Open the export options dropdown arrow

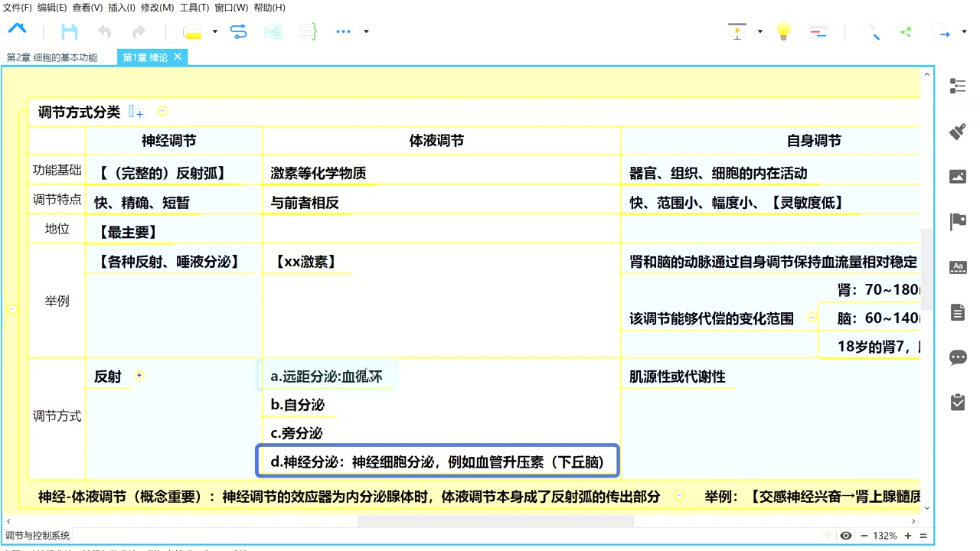tap(965, 31)
